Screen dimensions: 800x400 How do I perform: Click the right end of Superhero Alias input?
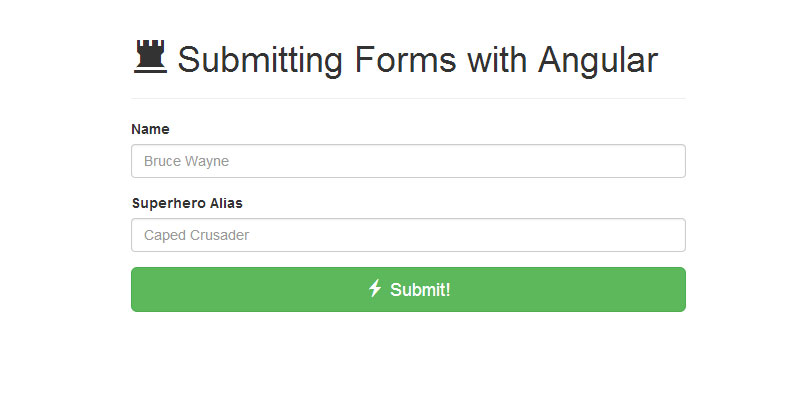[x=672, y=235]
